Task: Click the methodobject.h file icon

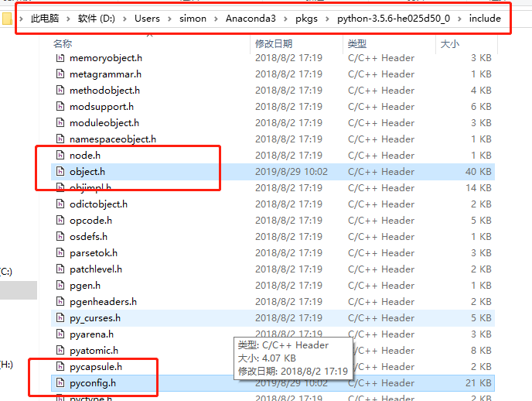Action: tap(60, 91)
